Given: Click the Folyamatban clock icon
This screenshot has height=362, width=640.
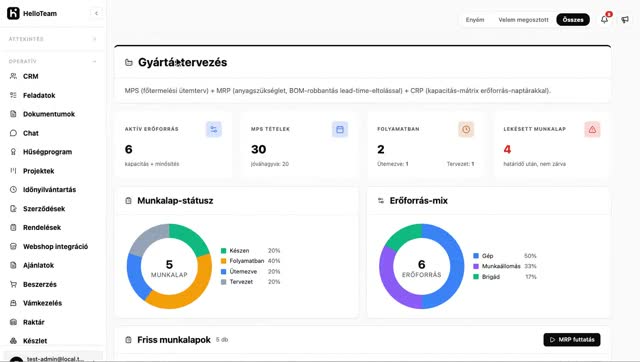Looking at the screenshot, I should click(466, 129).
